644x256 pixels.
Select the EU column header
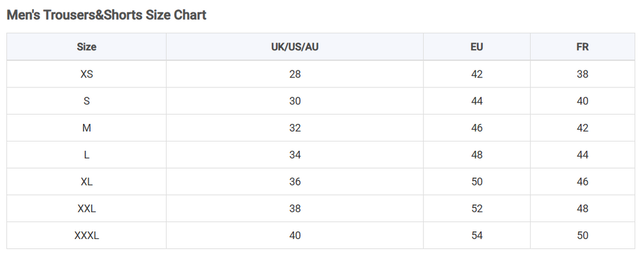tap(477, 47)
